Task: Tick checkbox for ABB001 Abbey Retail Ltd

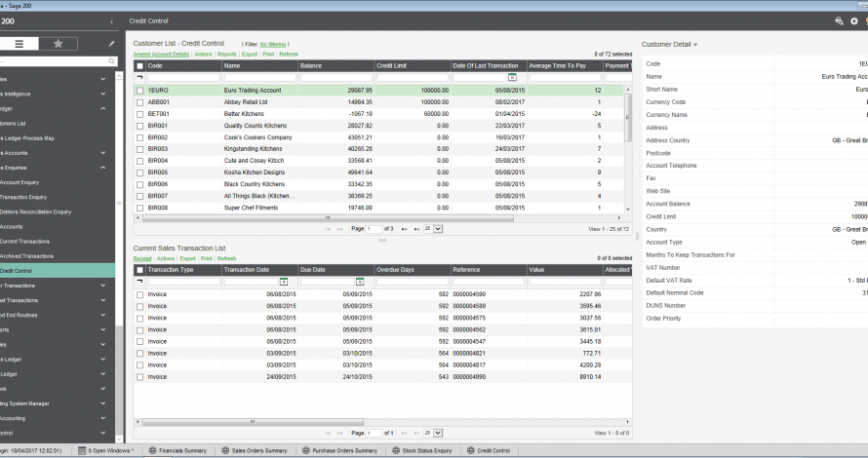Action: coord(139,102)
